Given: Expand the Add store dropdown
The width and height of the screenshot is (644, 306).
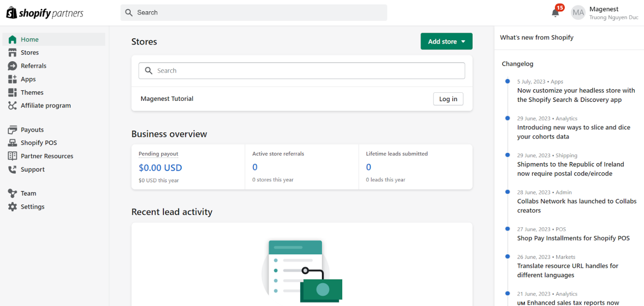Looking at the screenshot, I should click(446, 41).
